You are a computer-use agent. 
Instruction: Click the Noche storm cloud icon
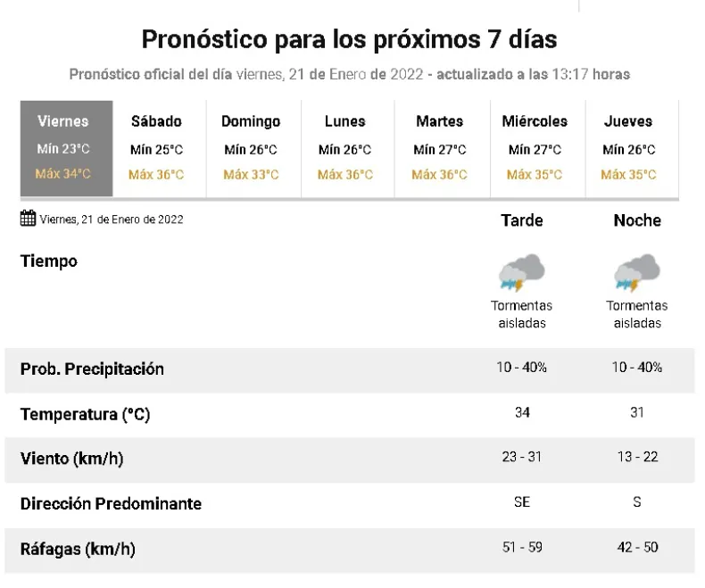pyautogui.click(x=637, y=272)
